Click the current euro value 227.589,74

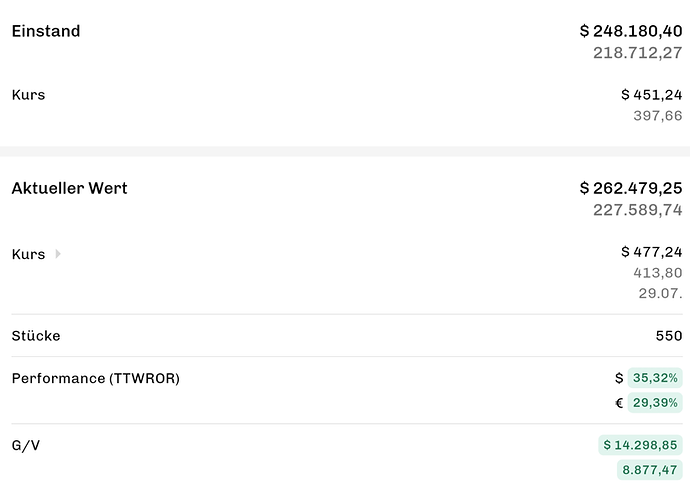[638, 210]
